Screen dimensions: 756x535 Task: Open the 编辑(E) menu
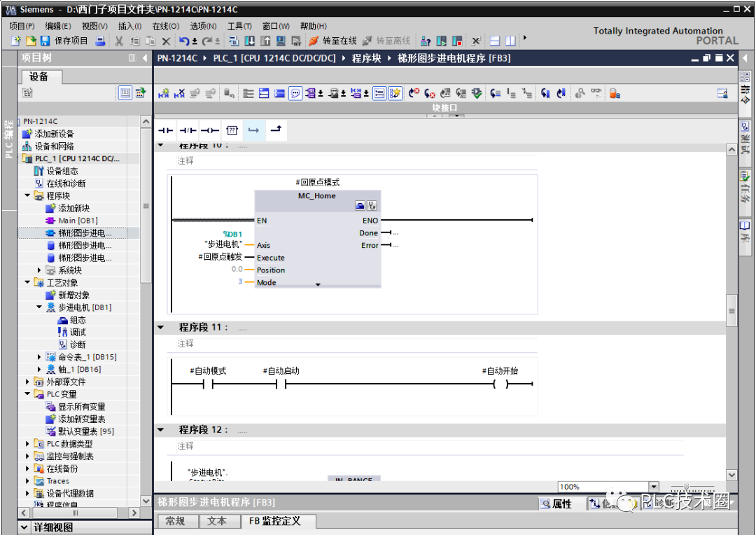pyautogui.click(x=58, y=26)
